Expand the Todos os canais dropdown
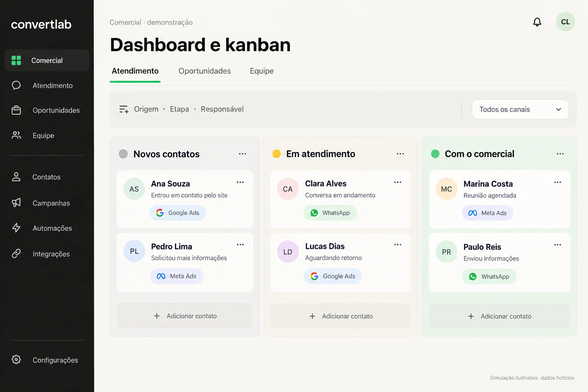Viewport: 588px width, 392px height. (520, 109)
